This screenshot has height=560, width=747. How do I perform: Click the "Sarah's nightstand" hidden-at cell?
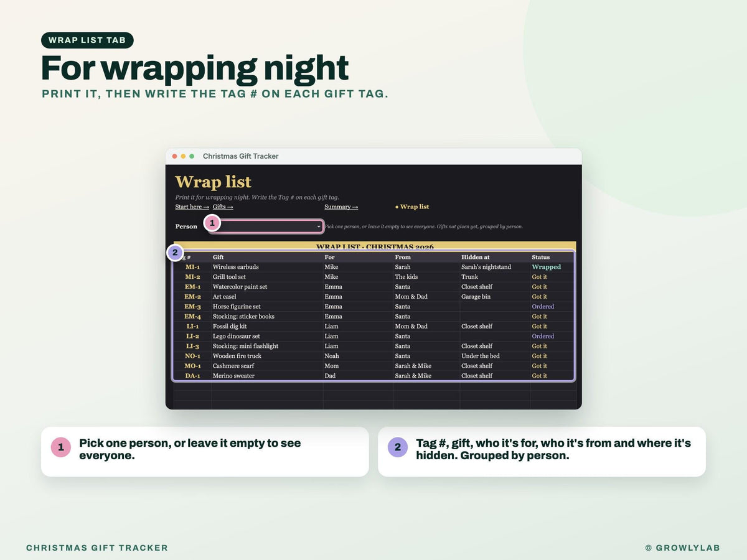[486, 267]
